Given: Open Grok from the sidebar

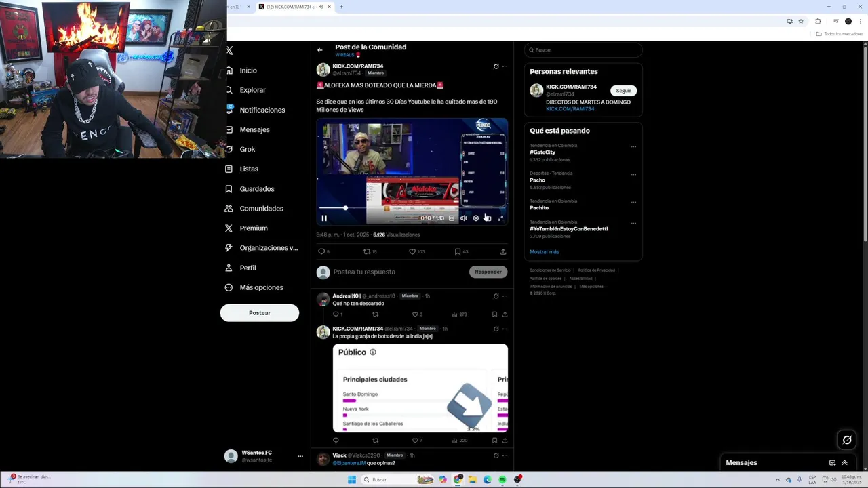Looking at the screenshot, I should [241, 149].
